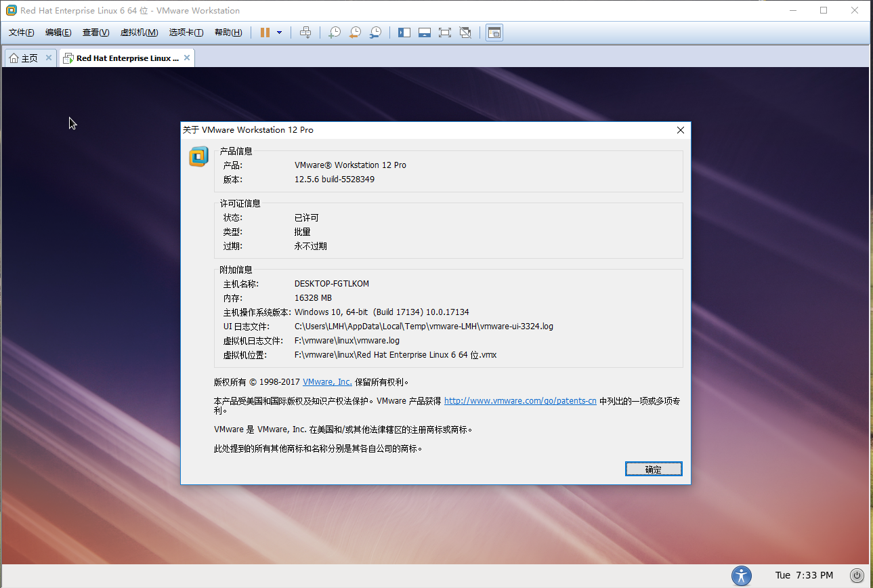Image resolution: width=873 pixels, height=588 pixels.
Task: Click the host name DESKTOP-FGTLKOM
Action: [332, 284]
